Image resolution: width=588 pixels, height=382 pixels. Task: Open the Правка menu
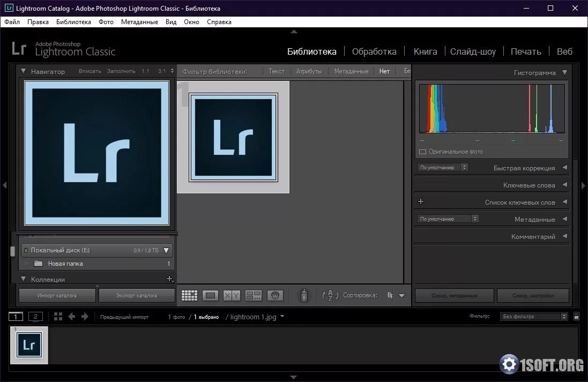pyautogui.click(x=38, y=22)
